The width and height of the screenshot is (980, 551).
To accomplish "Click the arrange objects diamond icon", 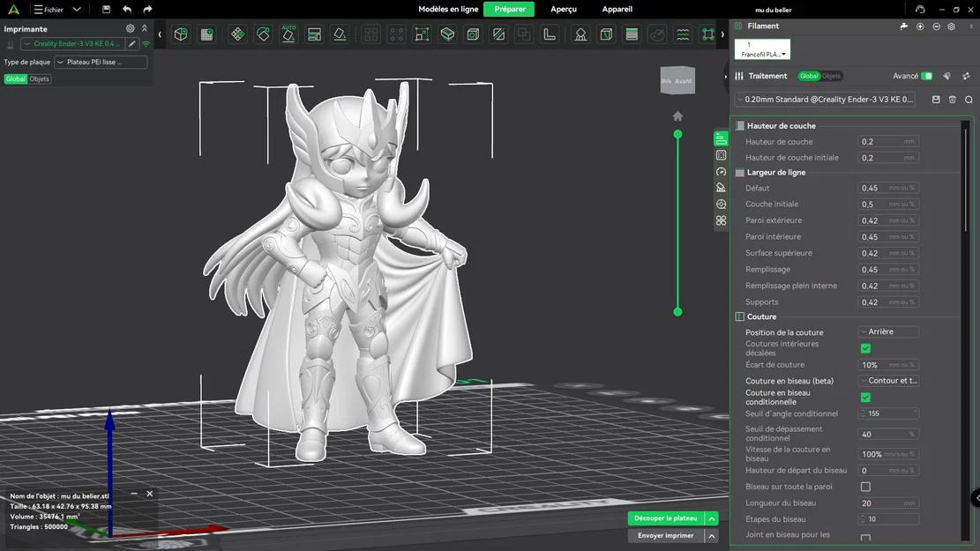I will pos(237,34).
